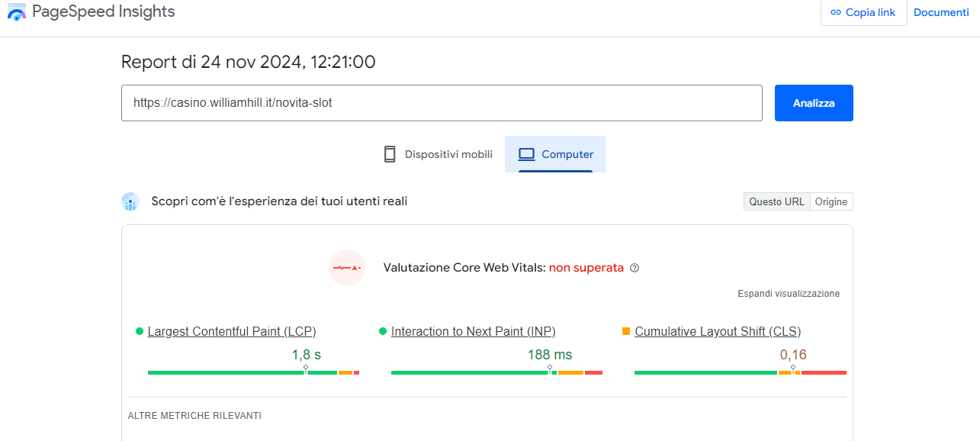The image size is (980, 441).
Task: Open Largest Contentful Paint (LCP) link
Action: [232, 331]
